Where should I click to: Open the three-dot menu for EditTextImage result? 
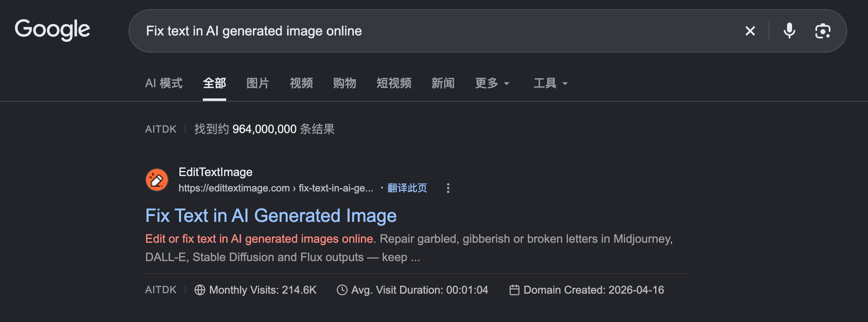(448, 188)
